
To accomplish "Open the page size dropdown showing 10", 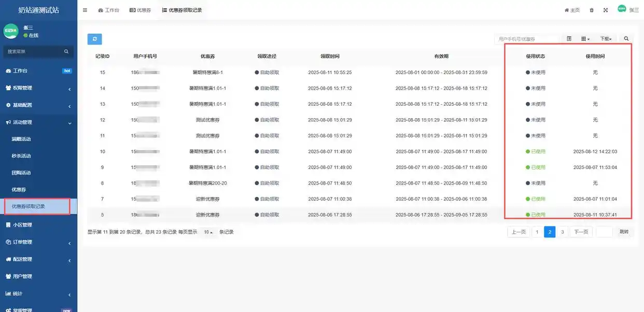I will [208, 232].
